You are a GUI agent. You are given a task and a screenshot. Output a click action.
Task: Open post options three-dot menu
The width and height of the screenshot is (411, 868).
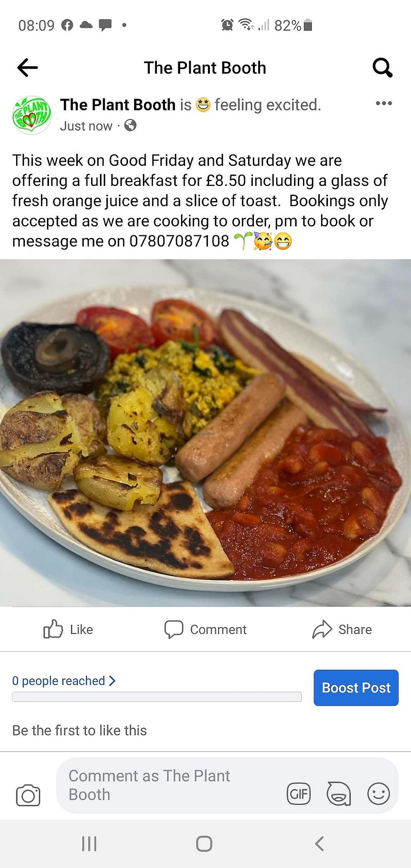coord(384,104)
